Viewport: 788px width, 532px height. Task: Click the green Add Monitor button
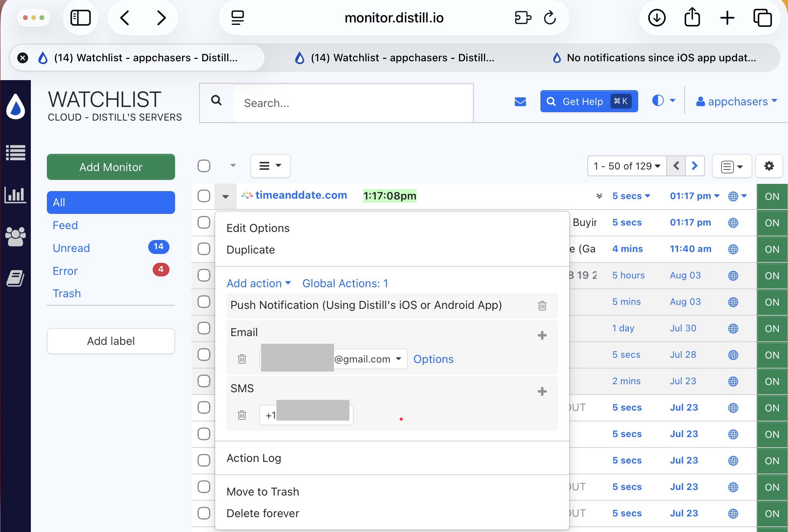tap(111, 167)
